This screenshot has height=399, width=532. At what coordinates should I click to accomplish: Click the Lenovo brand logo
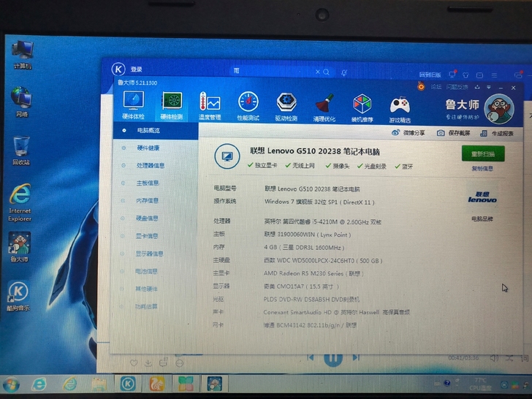482,197
